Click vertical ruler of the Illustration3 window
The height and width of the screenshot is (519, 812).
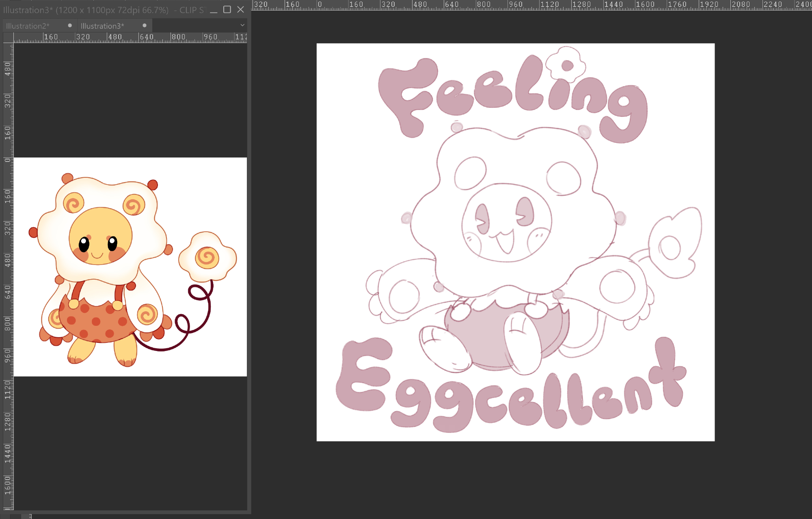tap(8, 276)
